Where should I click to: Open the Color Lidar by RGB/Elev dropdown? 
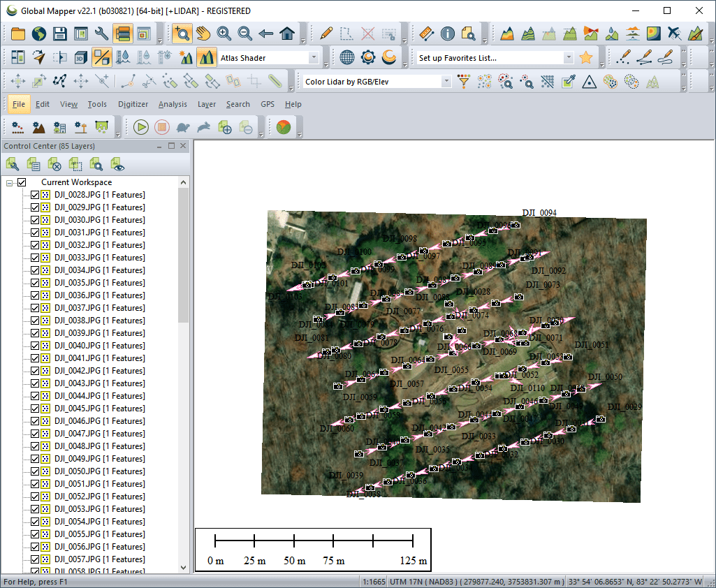coord(446,82)
